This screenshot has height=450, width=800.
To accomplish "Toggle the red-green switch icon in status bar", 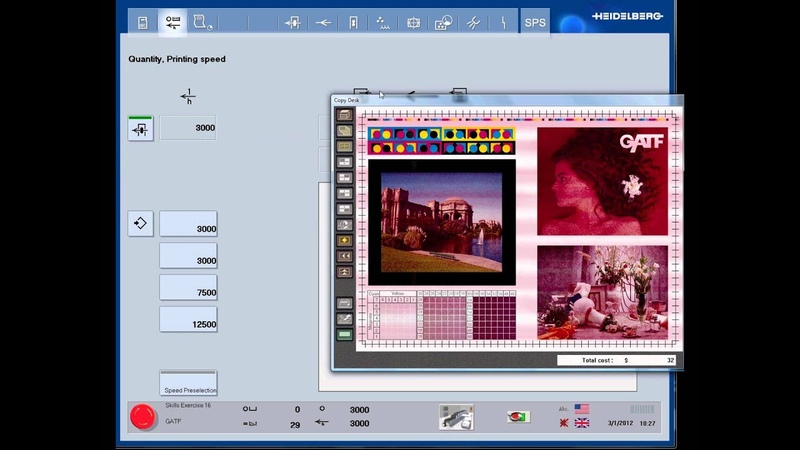I will [x=518, y=417].
